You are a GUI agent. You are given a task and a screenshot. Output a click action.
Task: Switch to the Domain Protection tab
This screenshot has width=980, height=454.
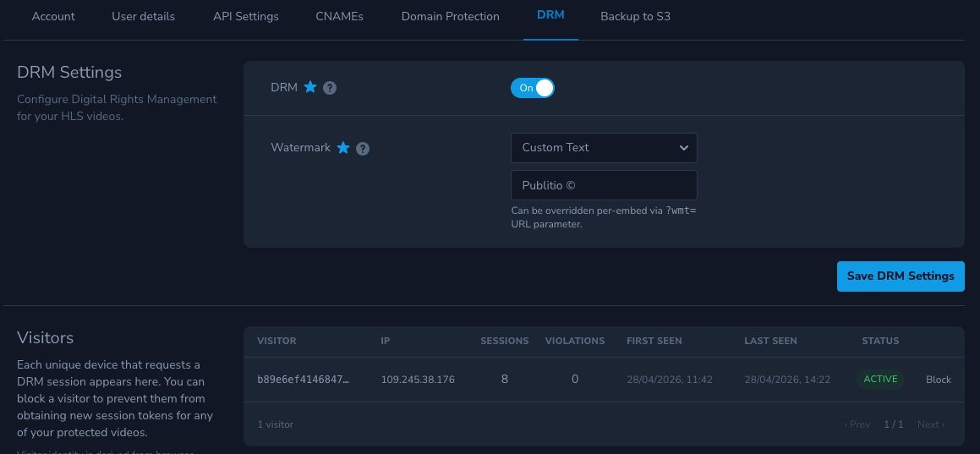450,16
